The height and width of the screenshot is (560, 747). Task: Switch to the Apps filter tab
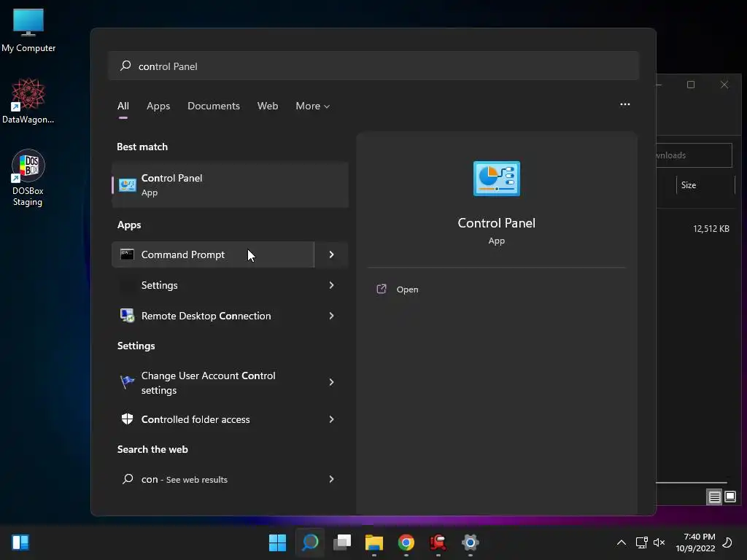[x=158, y=106]
